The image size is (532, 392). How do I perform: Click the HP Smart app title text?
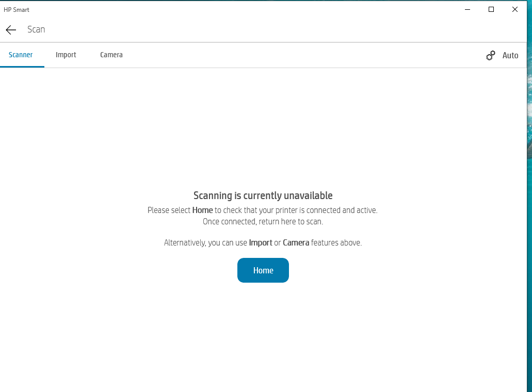(x=16, y=9)
